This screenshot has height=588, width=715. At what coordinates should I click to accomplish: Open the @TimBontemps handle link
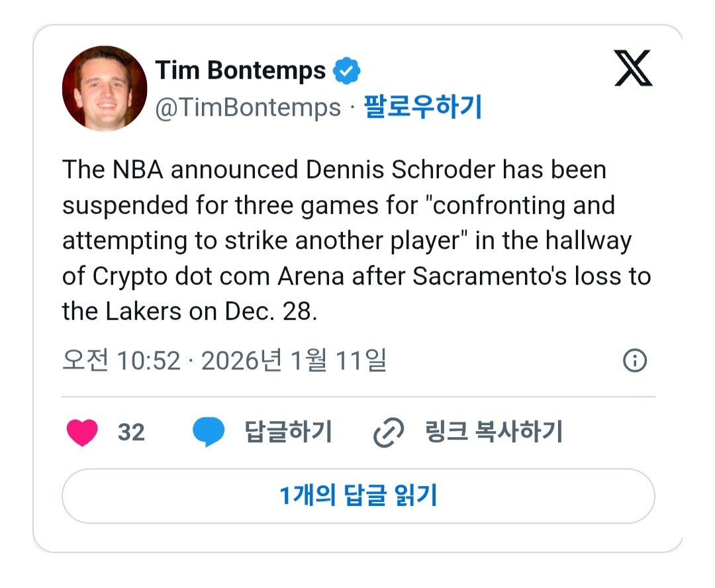248,107
